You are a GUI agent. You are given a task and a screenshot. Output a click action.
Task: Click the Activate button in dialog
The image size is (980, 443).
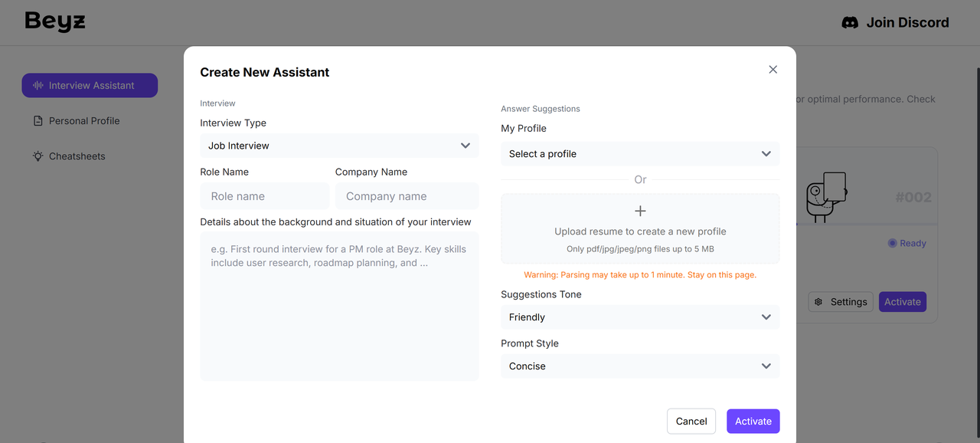pos(753,422)
